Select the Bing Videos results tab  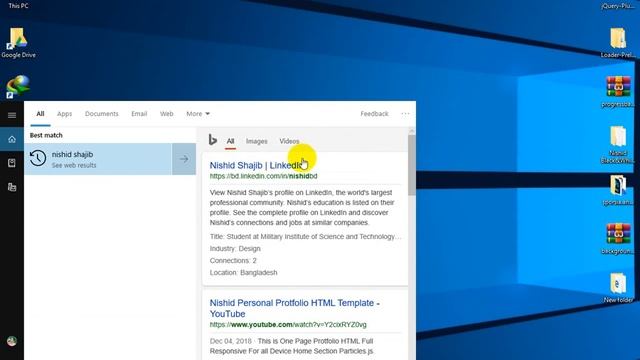[289, 141]
